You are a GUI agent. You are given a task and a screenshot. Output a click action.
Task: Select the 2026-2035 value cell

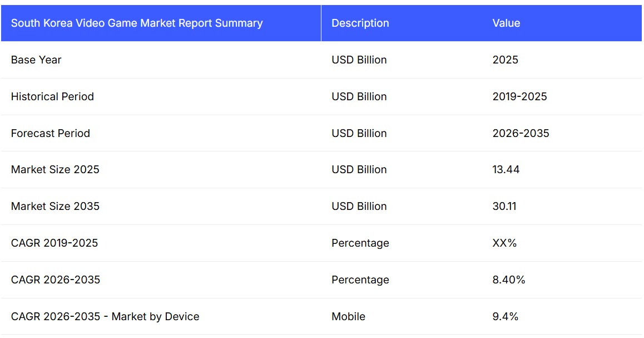pyautogui.click(x=521, y=134)
